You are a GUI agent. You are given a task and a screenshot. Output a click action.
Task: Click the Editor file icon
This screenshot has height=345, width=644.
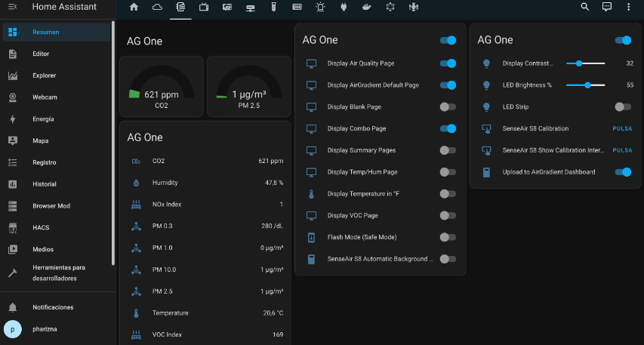[x=13, y=54]
